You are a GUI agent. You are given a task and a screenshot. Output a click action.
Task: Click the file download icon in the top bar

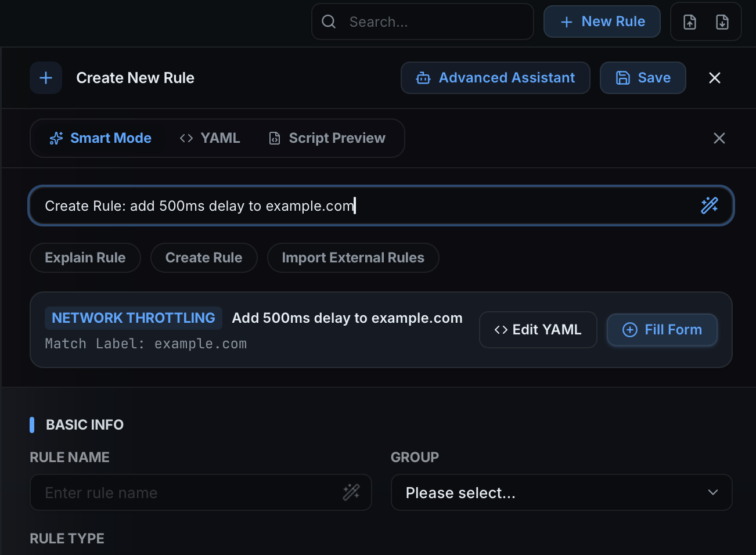tap(722, 21)
